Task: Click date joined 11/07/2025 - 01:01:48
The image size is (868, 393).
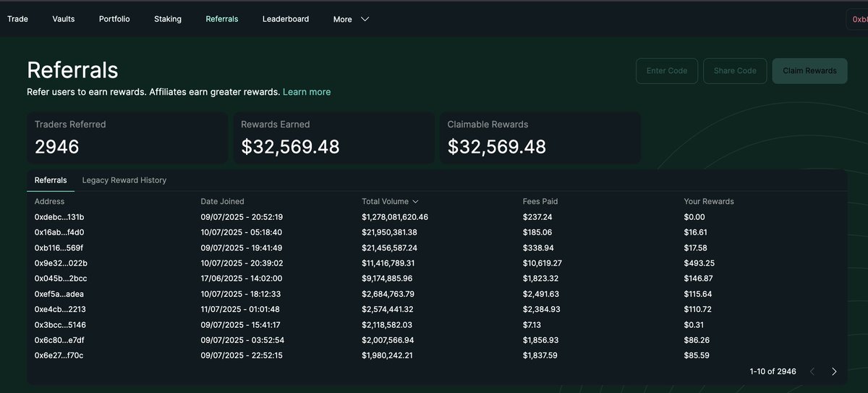Action: [241, 309]
